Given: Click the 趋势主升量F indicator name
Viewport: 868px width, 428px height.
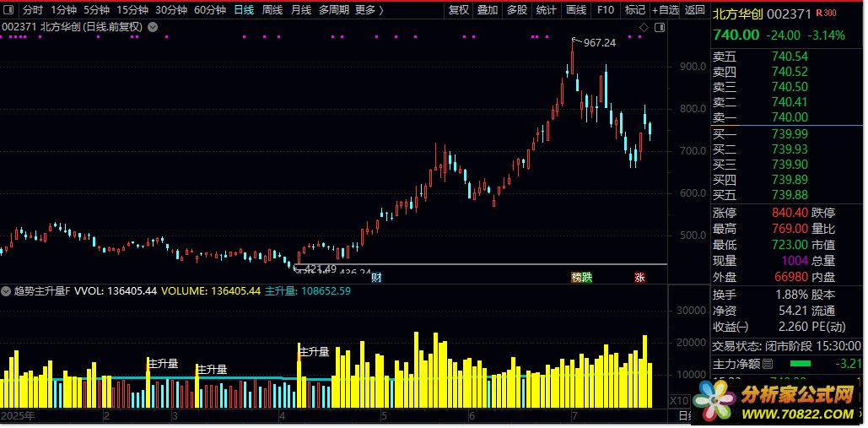Looking at the screenshot, I should pos(42,290).
